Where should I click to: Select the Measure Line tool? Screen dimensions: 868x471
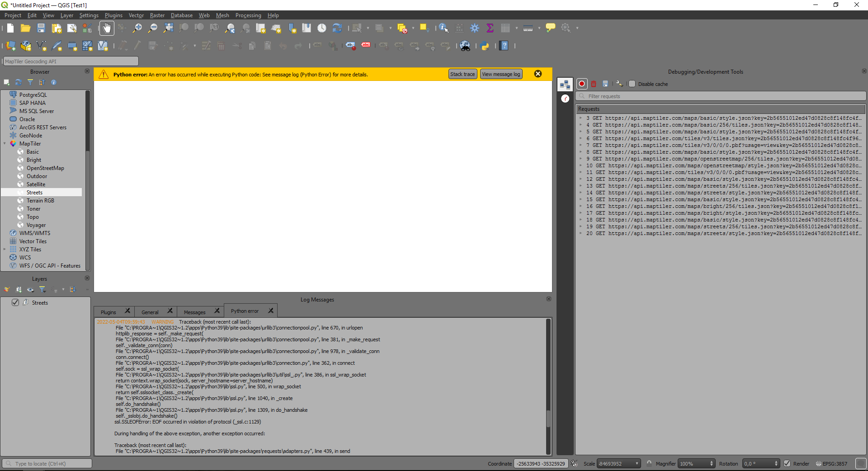(528, 28)
